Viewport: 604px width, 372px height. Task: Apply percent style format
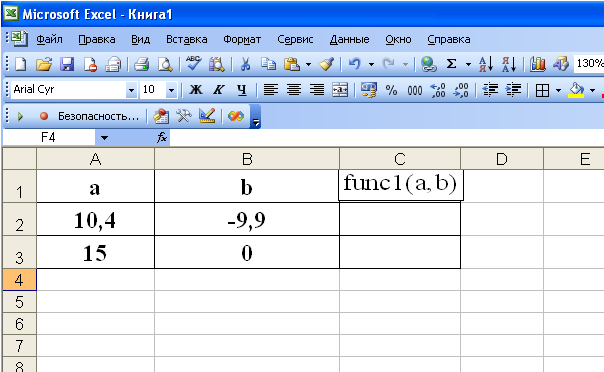[x=391, y=90]
